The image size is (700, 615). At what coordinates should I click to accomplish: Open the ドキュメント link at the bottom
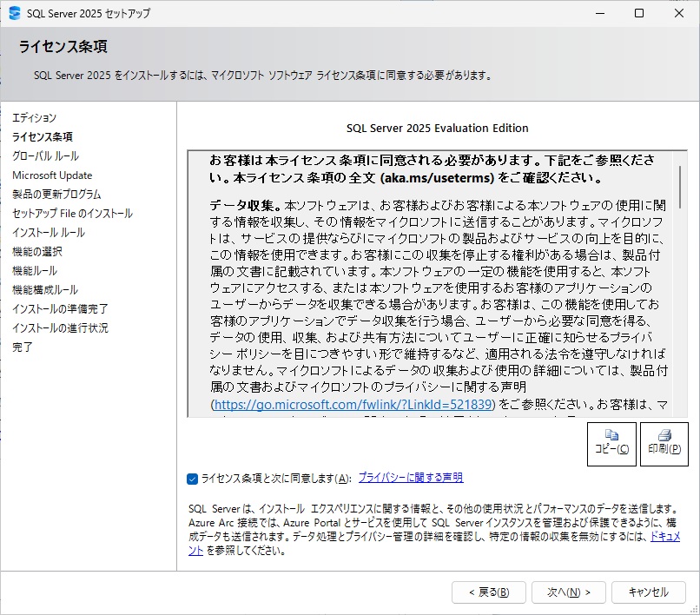662,537
